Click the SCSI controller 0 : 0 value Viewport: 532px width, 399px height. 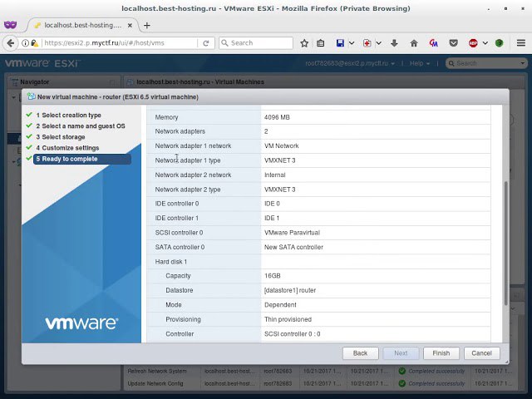tap(292, 334)
